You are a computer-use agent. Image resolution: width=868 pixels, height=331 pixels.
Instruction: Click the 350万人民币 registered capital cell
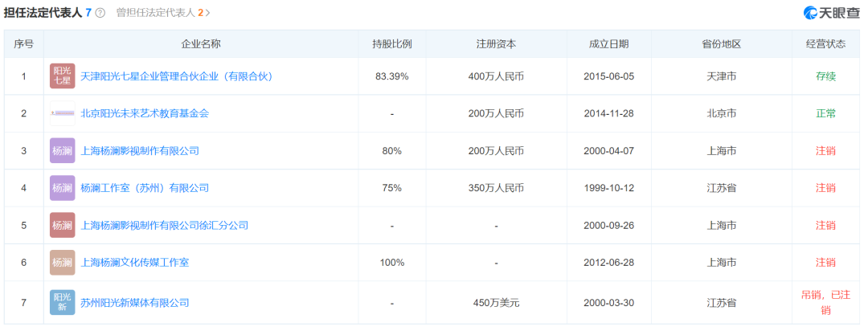coord(496,188)
